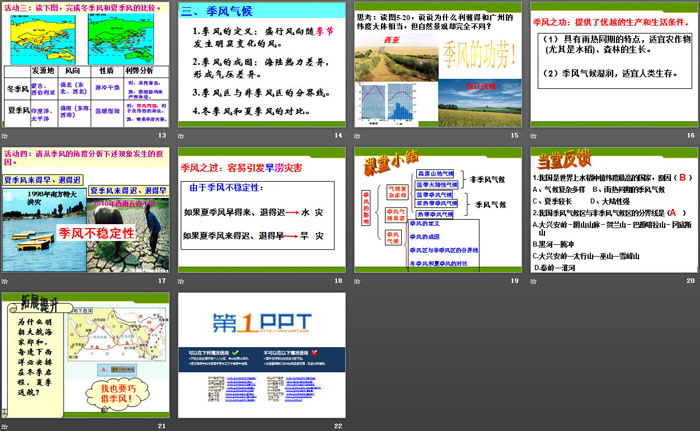This screenshot has width=700, height=431.
Task: Click animation star icon under slide 21
Action: click(x=5, y=425)
